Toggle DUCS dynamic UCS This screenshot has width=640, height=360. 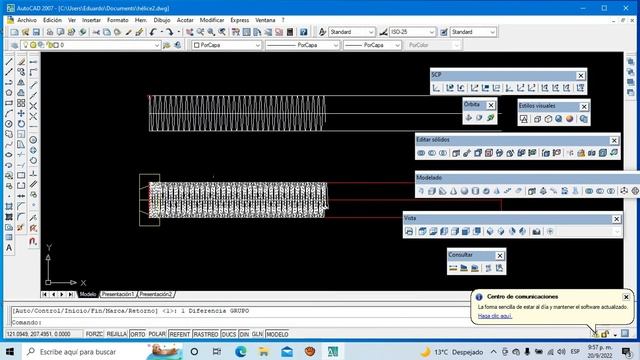pos(229,334)
